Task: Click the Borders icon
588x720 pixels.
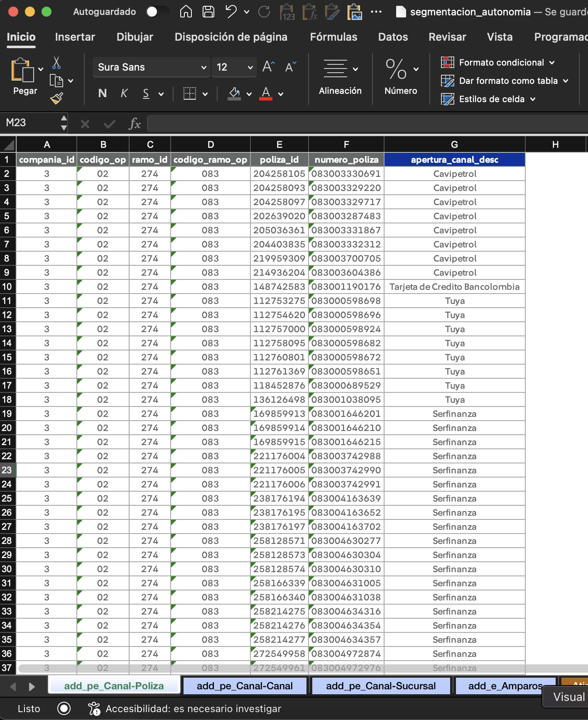Action: tap(190, 93)
